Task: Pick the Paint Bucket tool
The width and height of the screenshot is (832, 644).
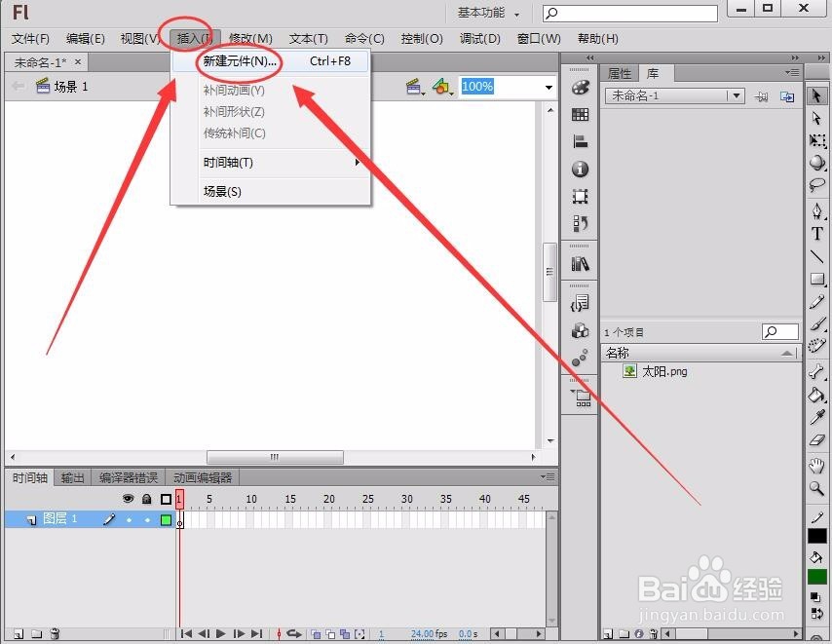Action: tap(818, 397)
